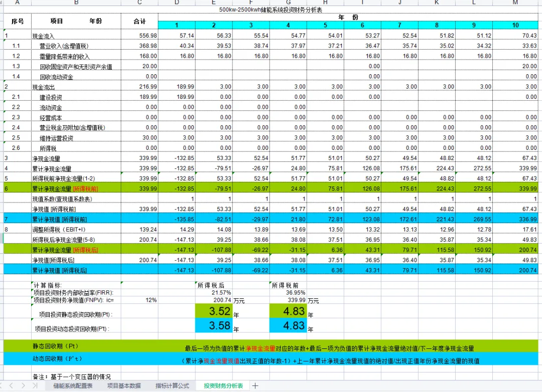Select the merged 年 份 header cell
The width and height of the screenshot is (542, 392).
click(x=348, y=17)
